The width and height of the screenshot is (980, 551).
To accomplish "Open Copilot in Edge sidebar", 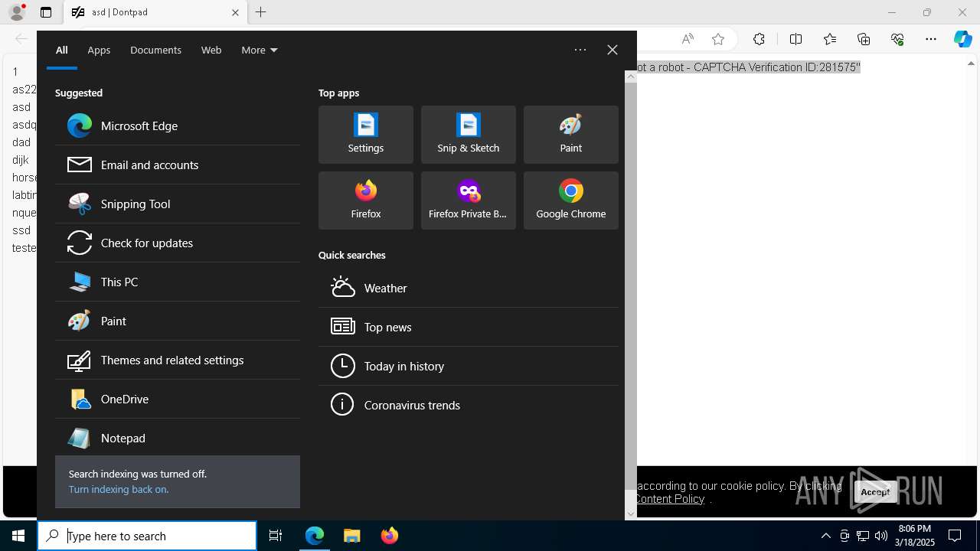I will pos(963,39).
